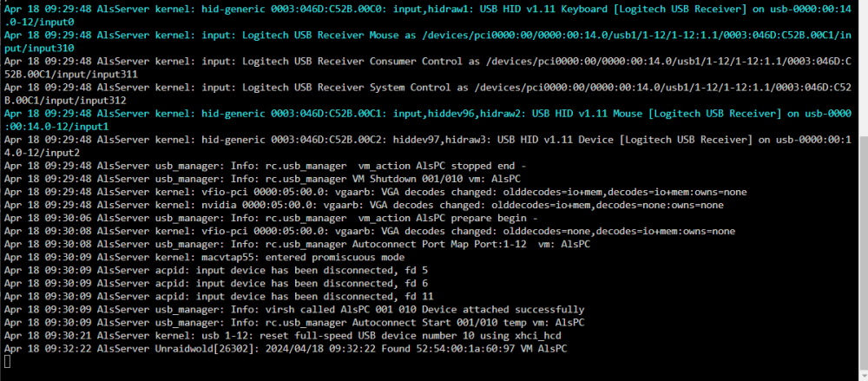Image resolution: width=868 pixels, height=381 pixels.
Task: Click the nvidia 0000:05:00.0 vgaarb line
Action: pyautogui.click(x=364, y=206)
